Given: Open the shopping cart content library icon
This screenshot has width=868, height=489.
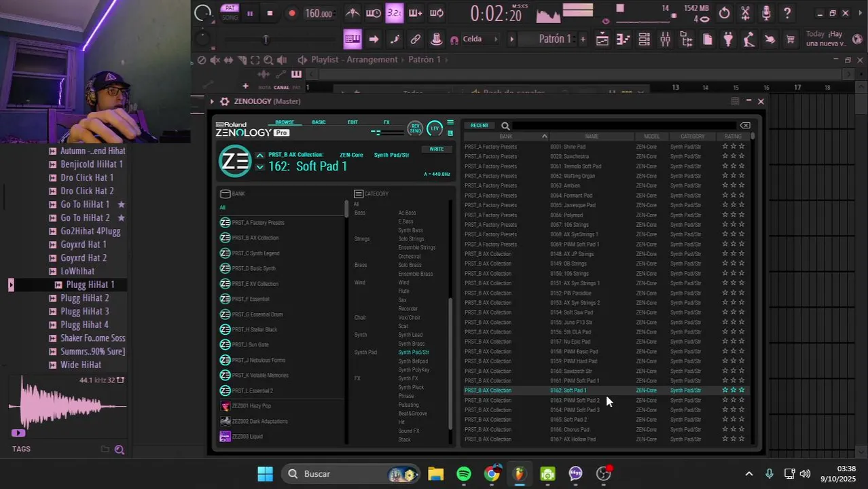Looking at the screenshot, I should (x=791, y=39).
